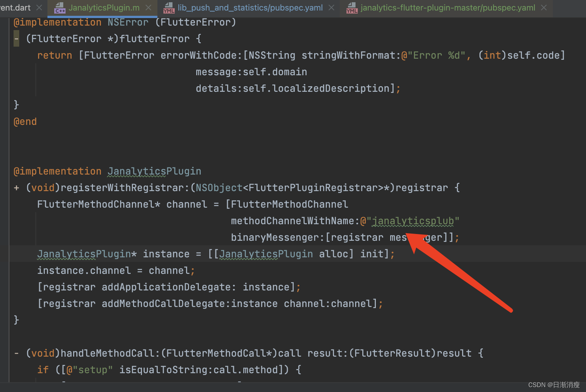The height and width of the screenshot is (392, 586).
Task: Close the lib_push_and_statistics/pubspec.yaml tab
Action: 331,8
